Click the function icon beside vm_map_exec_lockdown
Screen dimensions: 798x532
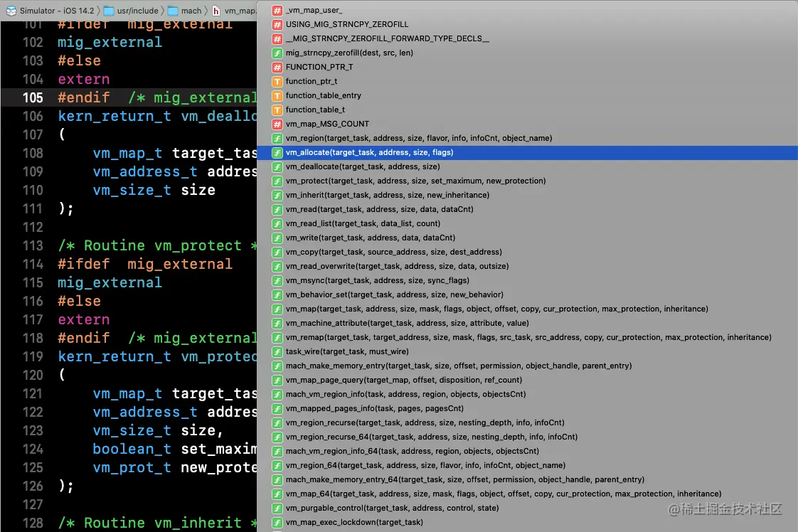tap(277, 523)
